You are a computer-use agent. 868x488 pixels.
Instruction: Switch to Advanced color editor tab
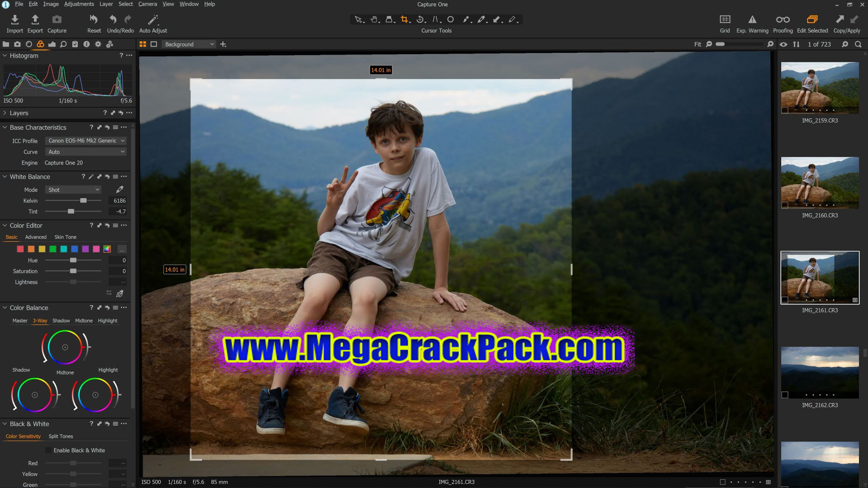click(36, 237)
